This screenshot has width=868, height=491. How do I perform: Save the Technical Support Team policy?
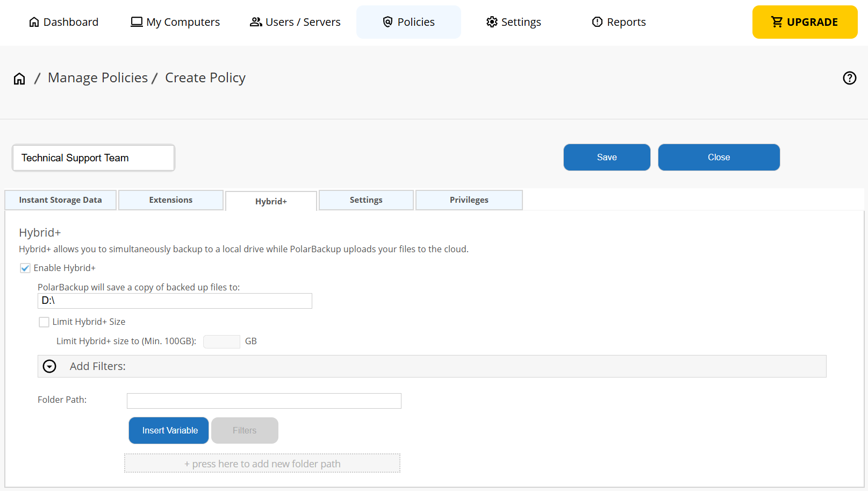click(x=607, y=157)
